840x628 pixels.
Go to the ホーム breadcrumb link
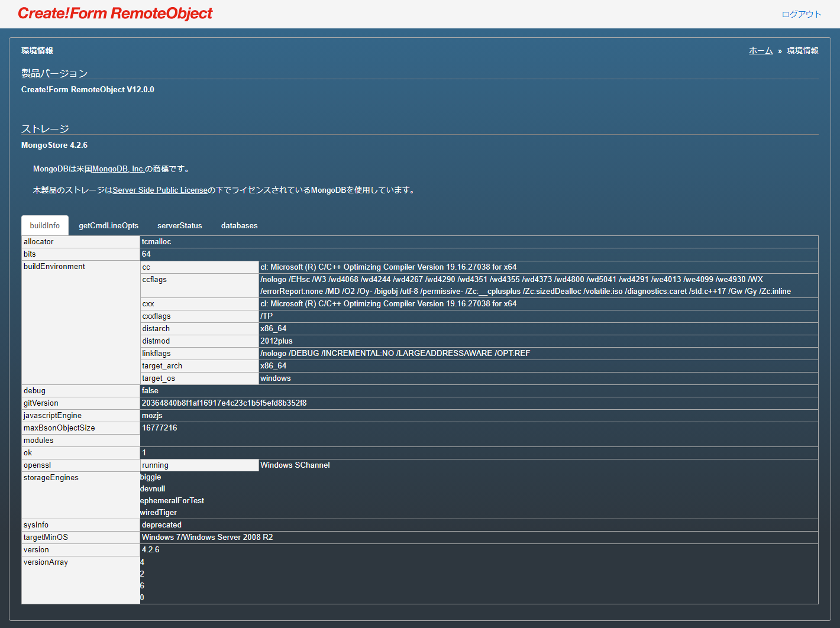pyautogui.click(x=761, y=51)
